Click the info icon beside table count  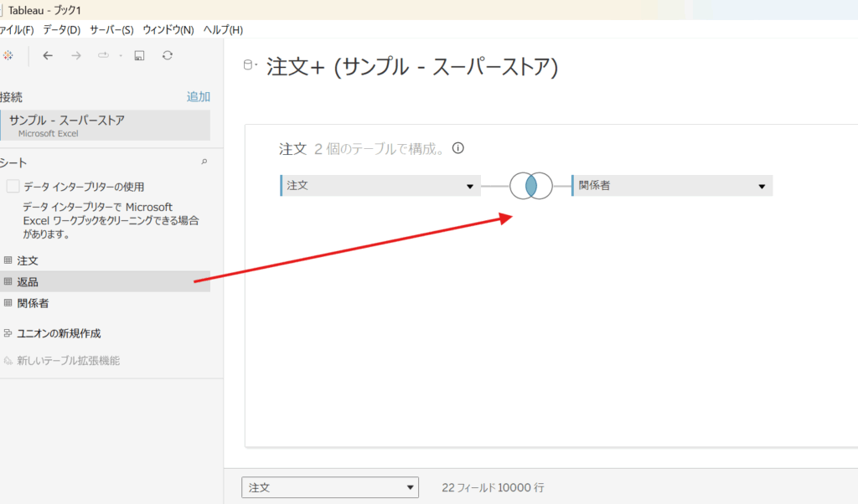coord(457,148)
